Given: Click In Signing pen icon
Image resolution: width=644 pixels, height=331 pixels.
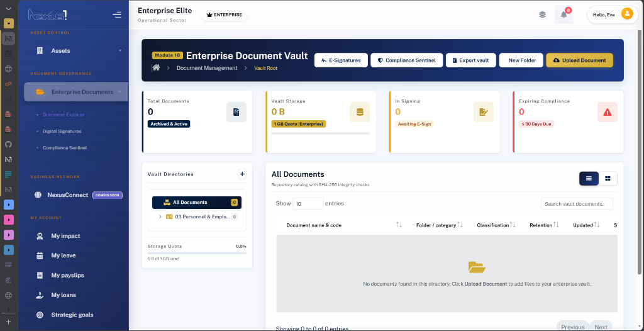Looking at the screenshot, I should pyautogui.click(x=484, y=112).
